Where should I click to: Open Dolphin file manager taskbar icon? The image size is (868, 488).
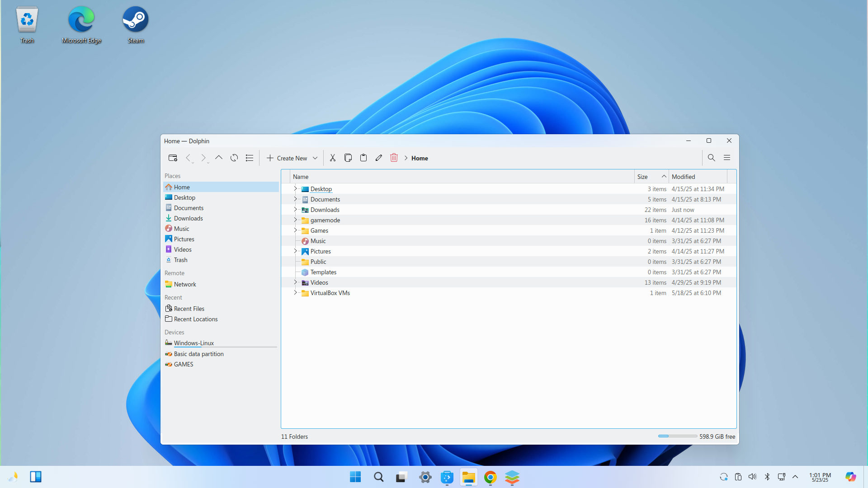click(468, 477)
